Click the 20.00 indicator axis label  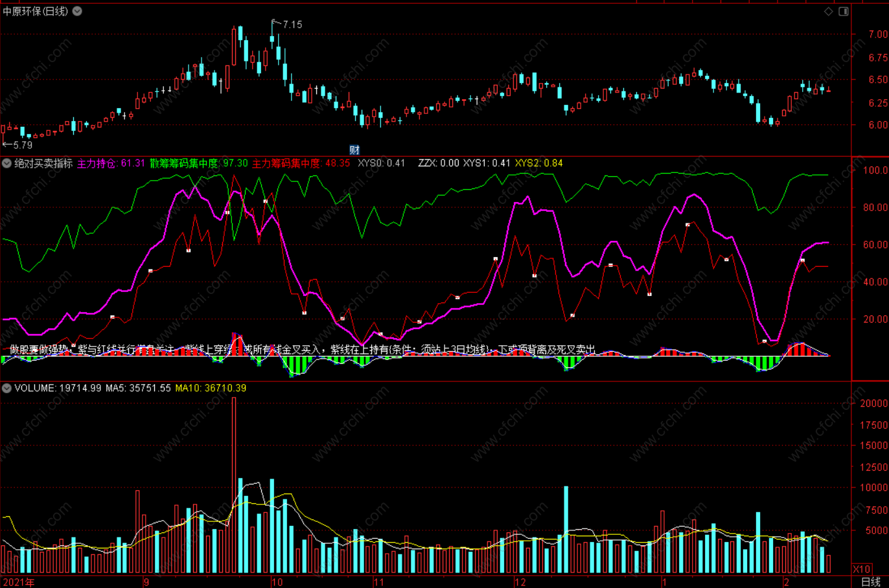click(x=876, y=319)
